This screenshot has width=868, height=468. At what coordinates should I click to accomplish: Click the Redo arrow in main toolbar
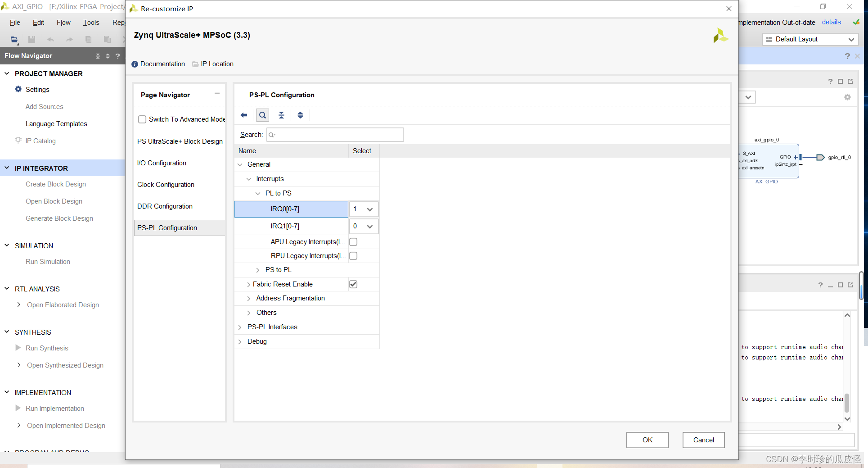(69, 40)
